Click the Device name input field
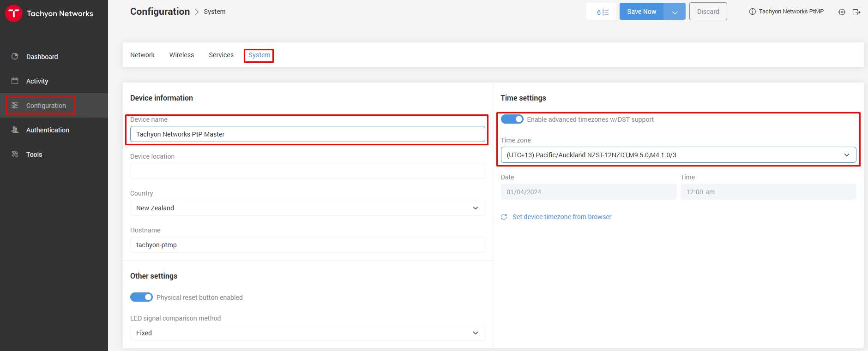Image resolution: width=868 pixels, height=351 pixels. (307, 134)
